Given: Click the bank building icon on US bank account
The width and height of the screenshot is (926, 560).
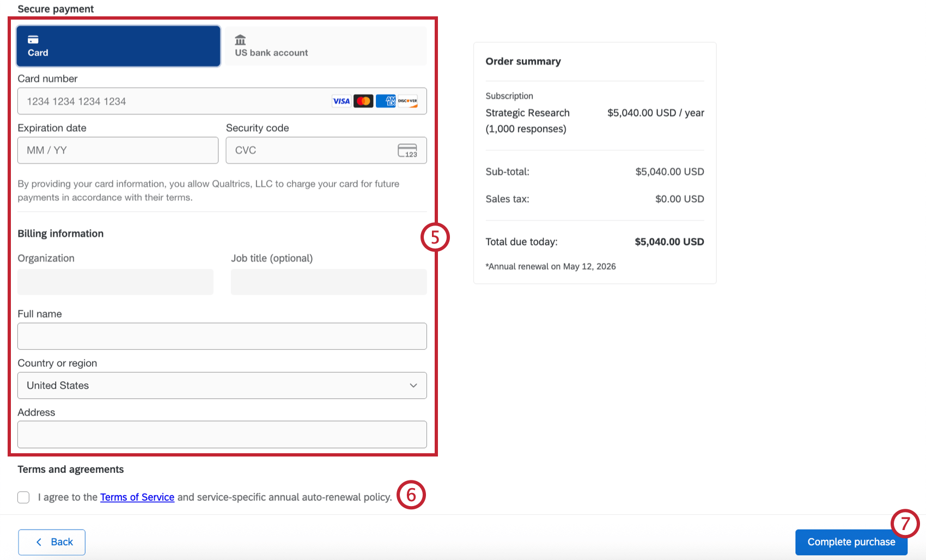Looking at the screenshot, I should [x=240, y=39].
